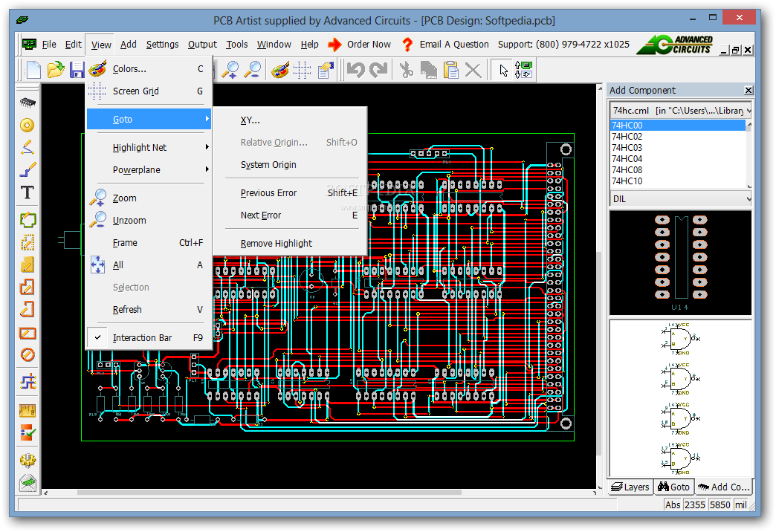Open the Tools menu
The image size is (776, 532).
click(x=237, y=45)
